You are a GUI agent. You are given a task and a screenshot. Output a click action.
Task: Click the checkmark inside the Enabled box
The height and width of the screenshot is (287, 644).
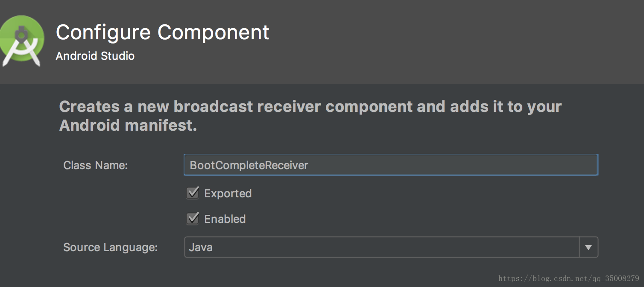coord(193,218)
